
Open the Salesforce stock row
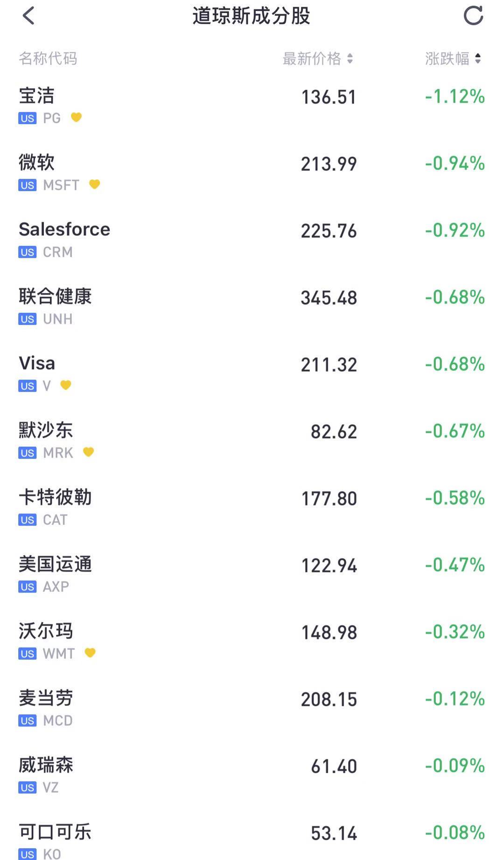252,240
